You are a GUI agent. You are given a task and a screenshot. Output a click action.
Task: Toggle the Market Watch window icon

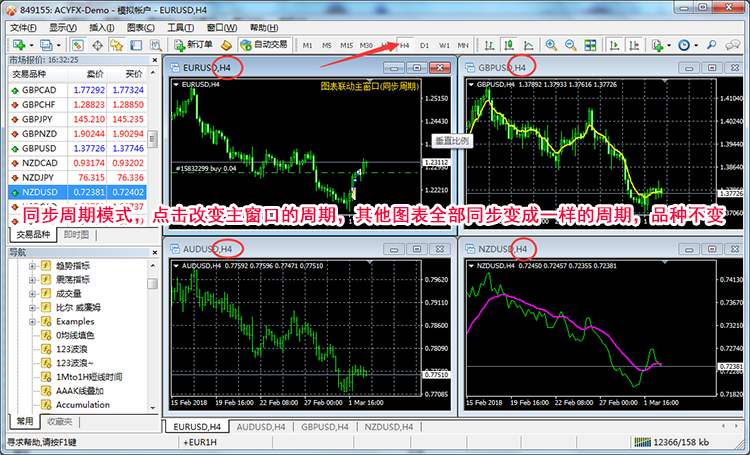[77, 45]
